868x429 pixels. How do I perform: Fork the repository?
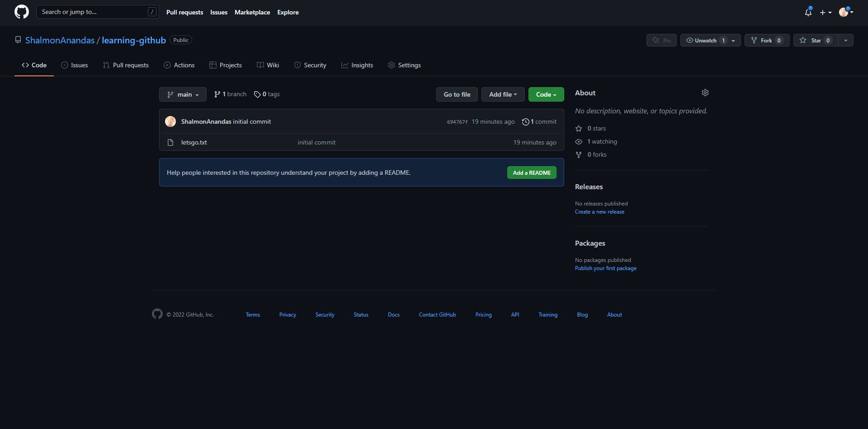[767, 40]
